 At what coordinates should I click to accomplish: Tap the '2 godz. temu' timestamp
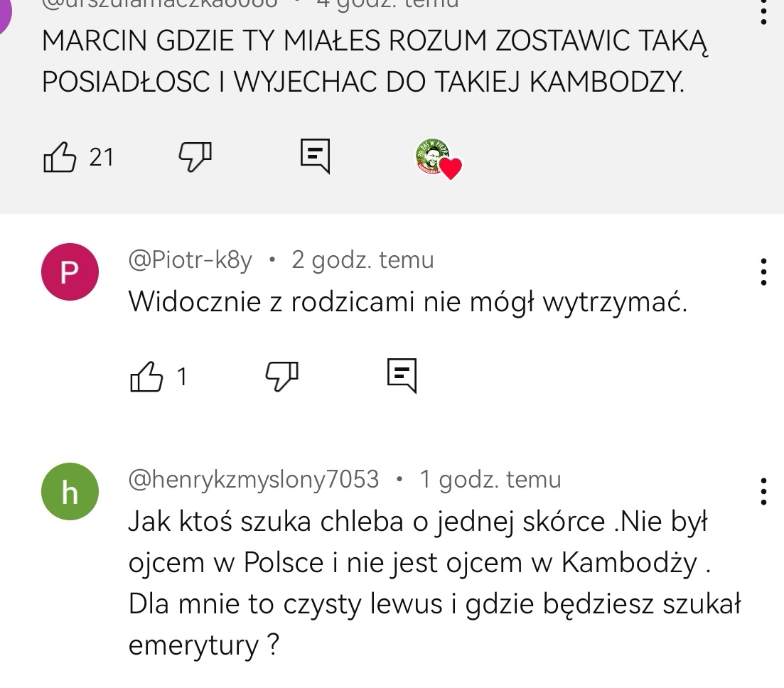click(x=363, y=261)
